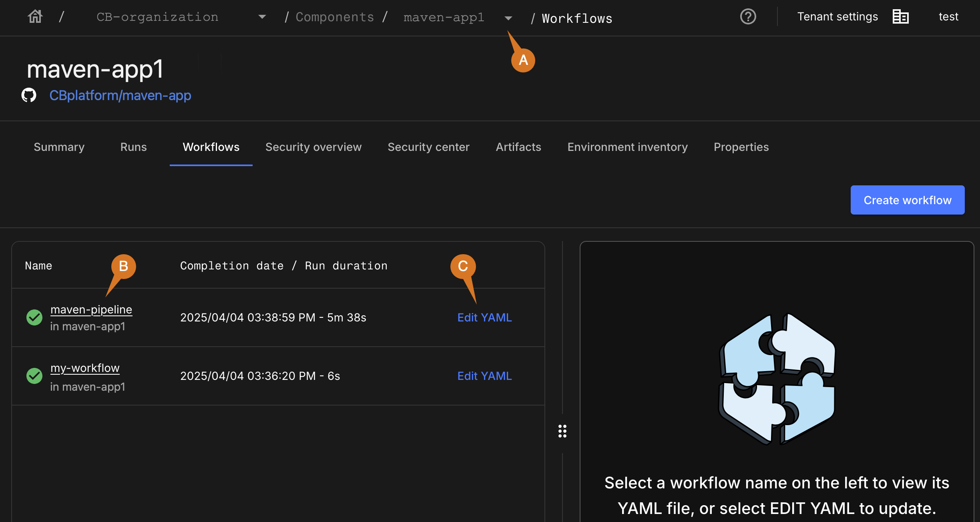980x522 pixels.
Task: Open the Artifacts tab
Action: click(x=518, y=147)
